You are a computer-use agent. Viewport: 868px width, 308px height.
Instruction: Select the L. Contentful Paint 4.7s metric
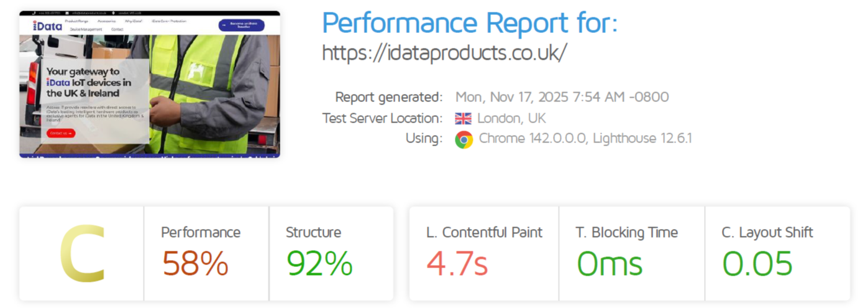click(x=457, y=263)
